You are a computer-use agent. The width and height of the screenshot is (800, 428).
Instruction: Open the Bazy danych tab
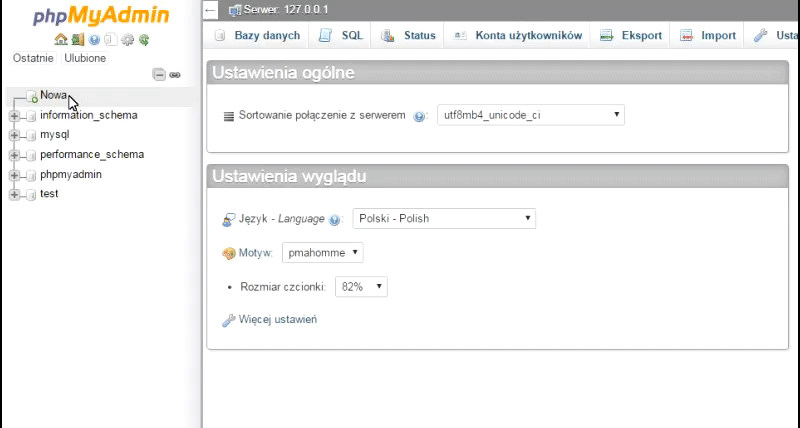coord(257,35)
